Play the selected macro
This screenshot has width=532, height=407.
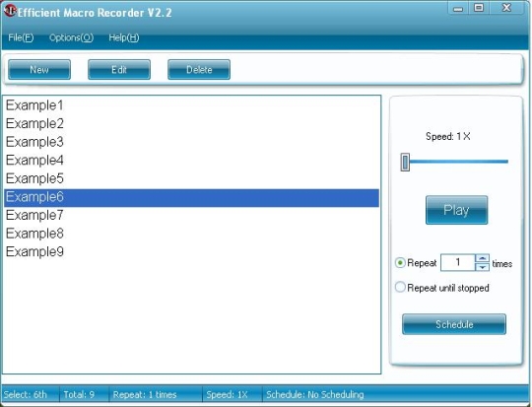coord(457,210)
